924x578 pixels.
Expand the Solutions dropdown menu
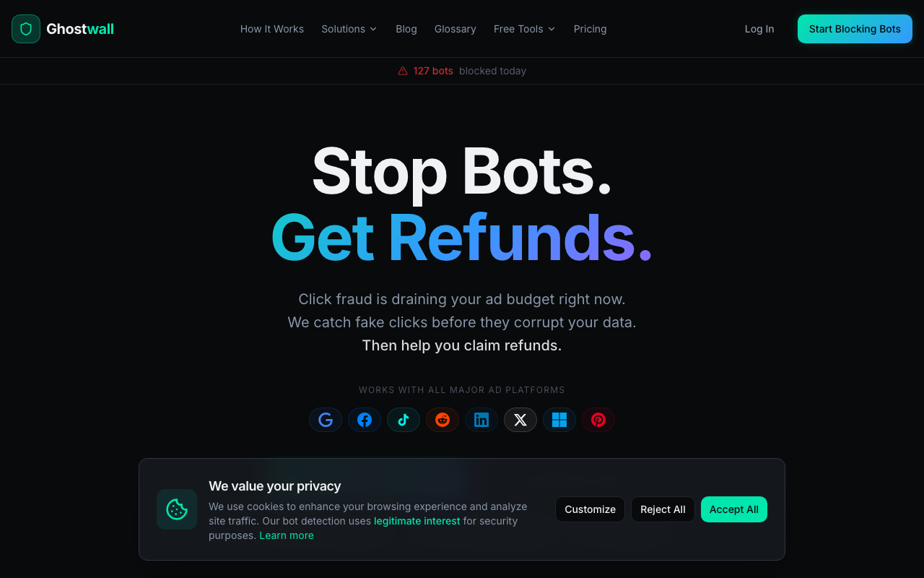(x=349, y=29)
